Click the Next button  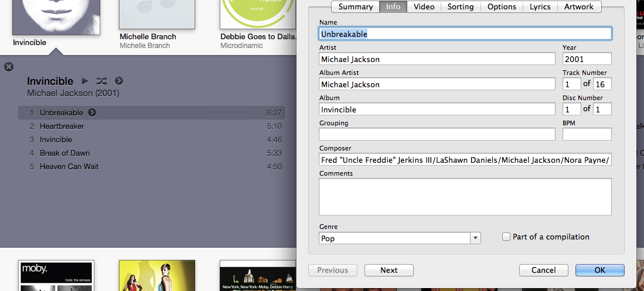(x=389, y=270)
